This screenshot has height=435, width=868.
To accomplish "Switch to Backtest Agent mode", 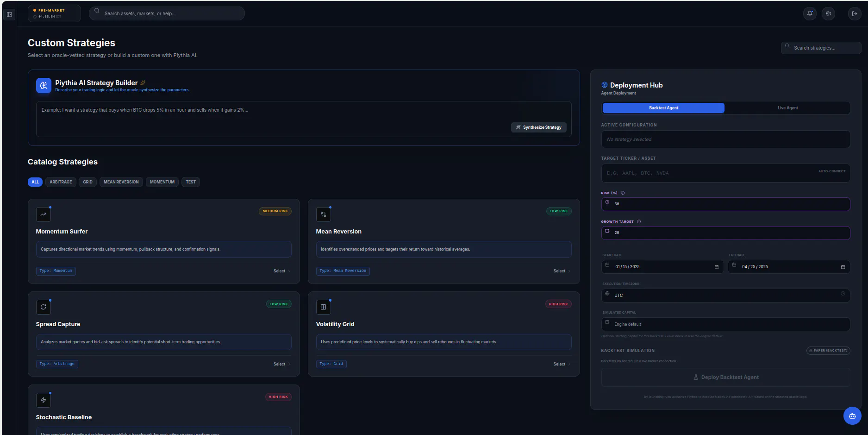I will 663,108.
